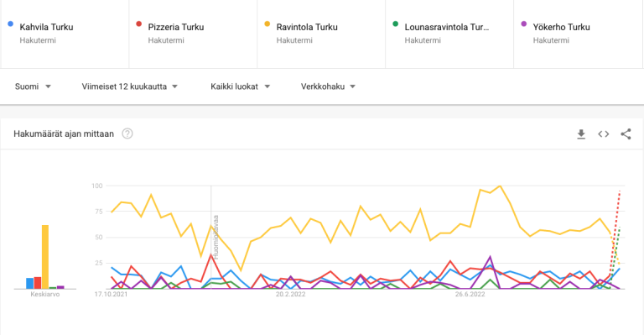Screen dimensions: 644x335
Task: Select the Lounasravintola Tur... term card
Action: 449,34
